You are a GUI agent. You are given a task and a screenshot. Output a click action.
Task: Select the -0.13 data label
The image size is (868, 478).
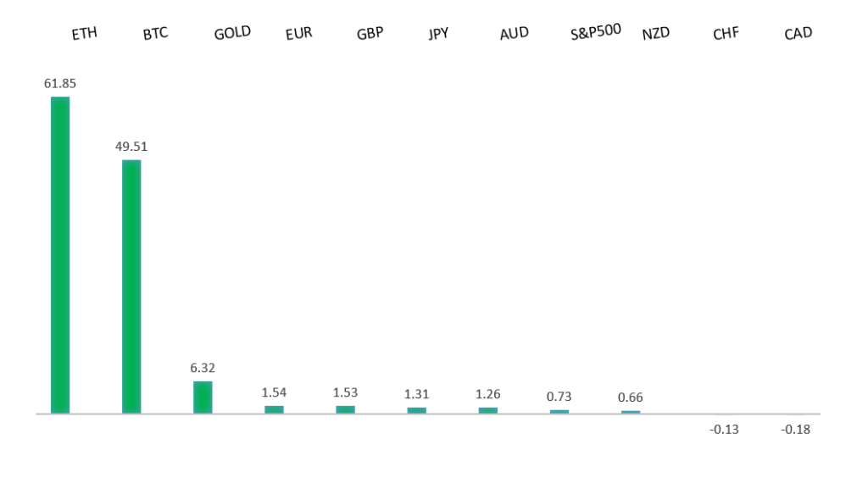click(x=724, y=430)
